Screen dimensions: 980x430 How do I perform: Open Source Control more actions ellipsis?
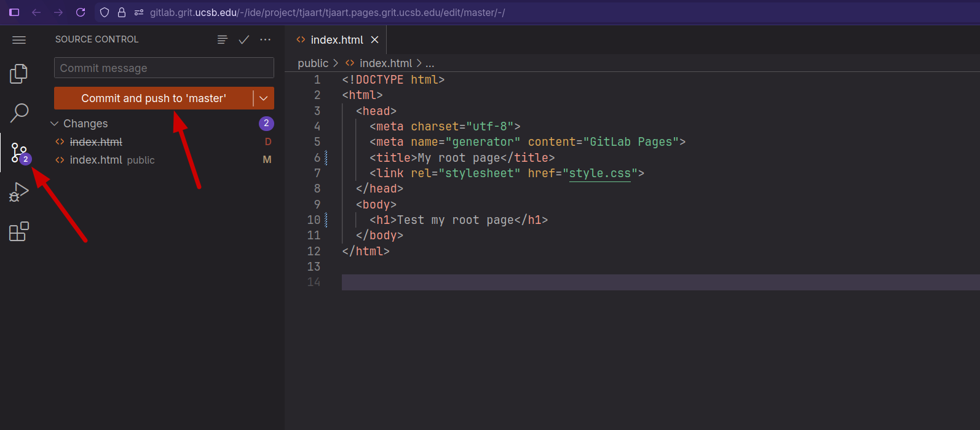pos(265,39)
